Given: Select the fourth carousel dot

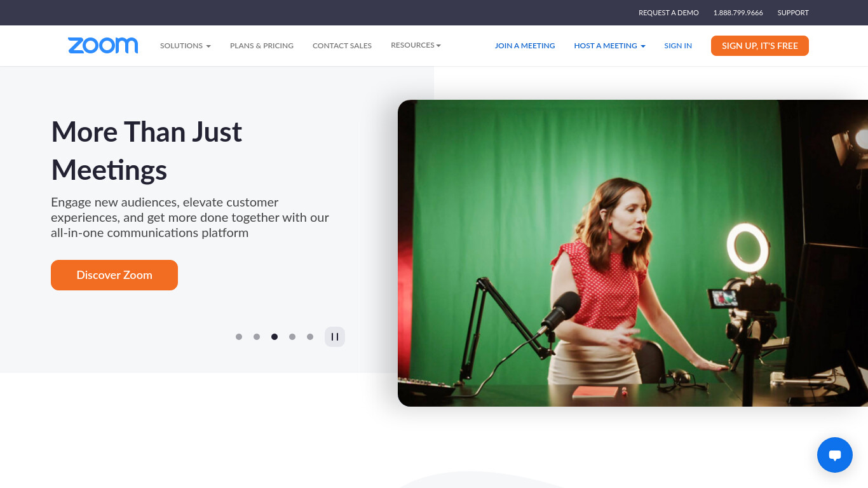Looking at the screenshot, I should 292,337.
